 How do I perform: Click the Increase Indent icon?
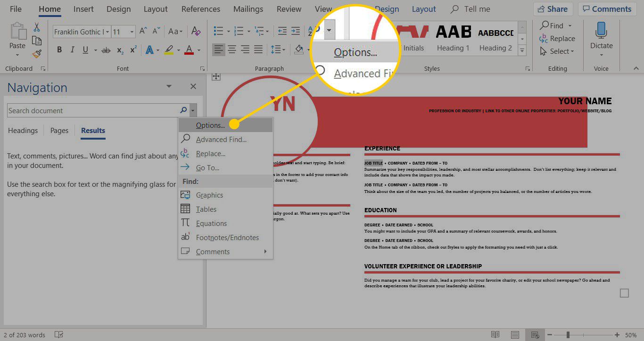point(297,32)
